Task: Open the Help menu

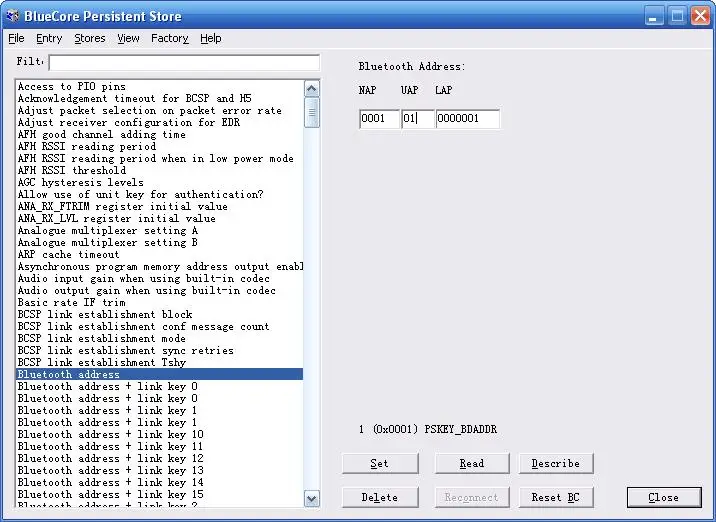Action: [x=211, y=38]
